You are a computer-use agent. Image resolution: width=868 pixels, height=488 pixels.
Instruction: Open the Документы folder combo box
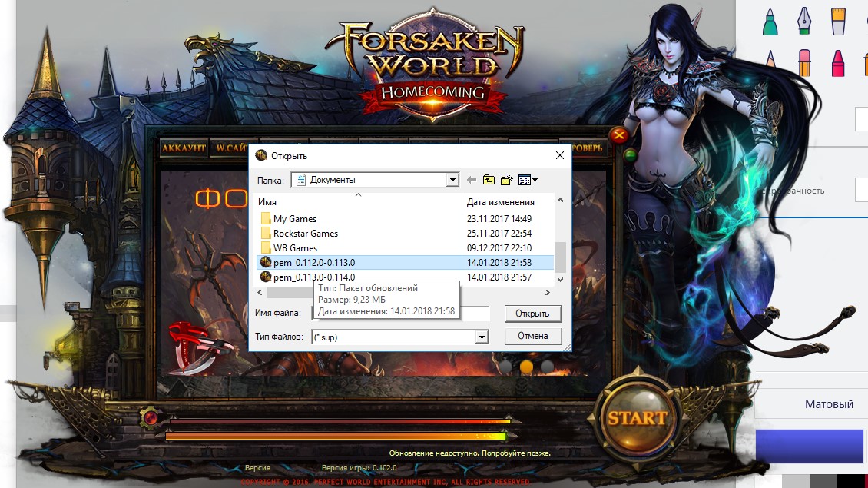[x=375, y=180]
